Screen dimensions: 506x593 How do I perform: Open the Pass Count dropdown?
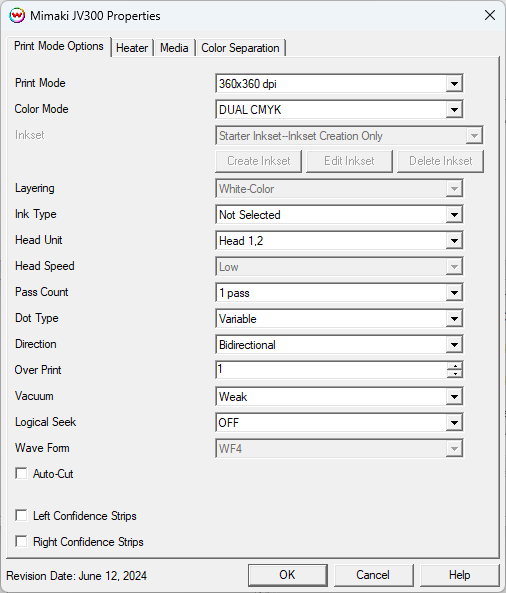(339, 293)
